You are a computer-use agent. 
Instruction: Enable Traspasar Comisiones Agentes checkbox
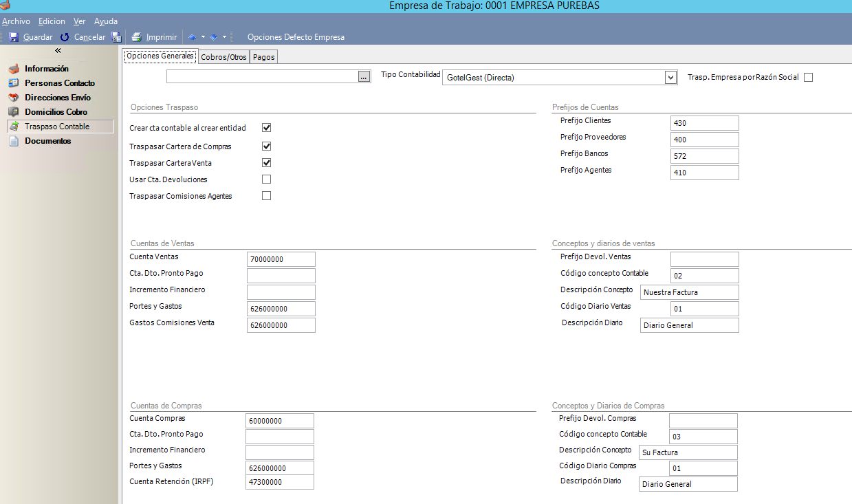(267, 196)
